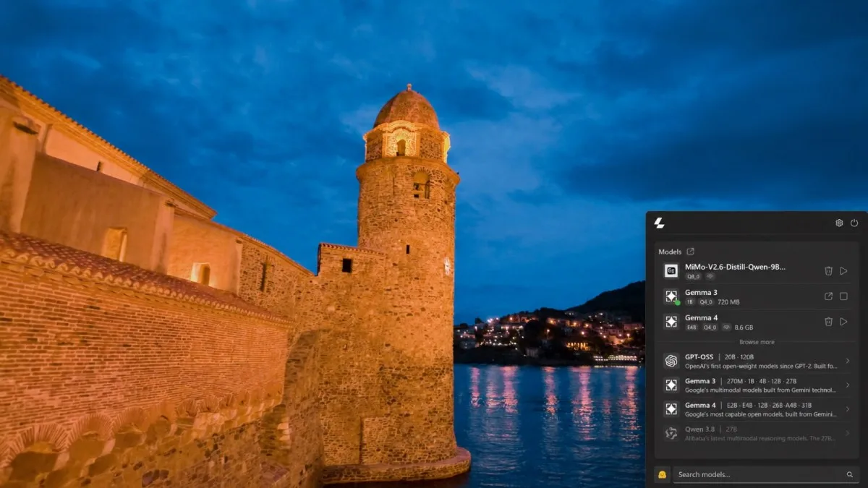Expand the Gemma 4 catalog entry chevron
The width and height of the screenshot is (868, 488).
click(848, 408)
